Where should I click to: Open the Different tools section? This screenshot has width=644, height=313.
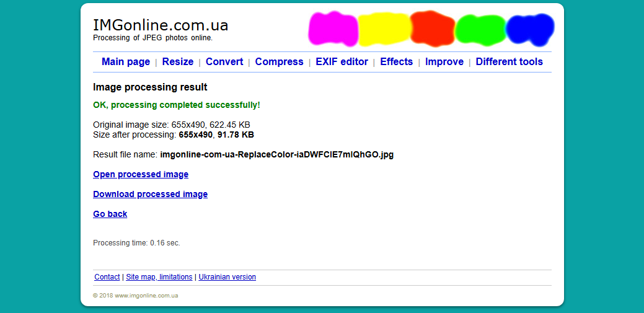tap(509, 62)
